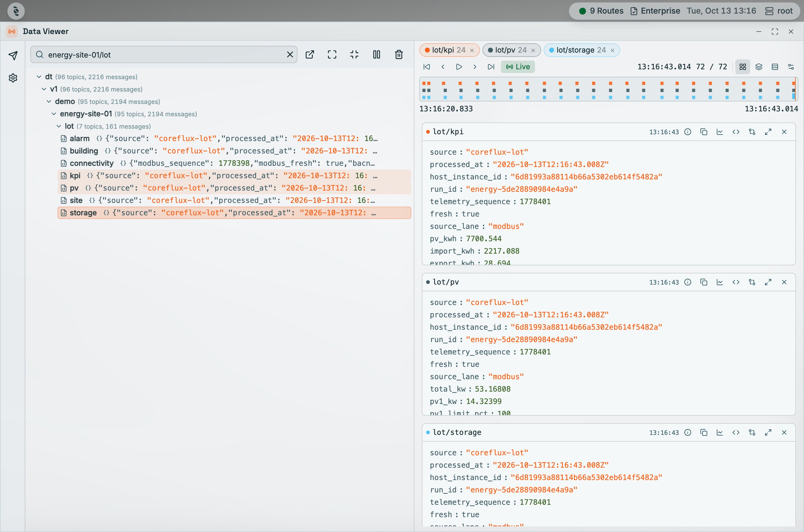804x532 pixels.
Task: Clear the energy-site-01/lot search text
Action: pos(290,55)
